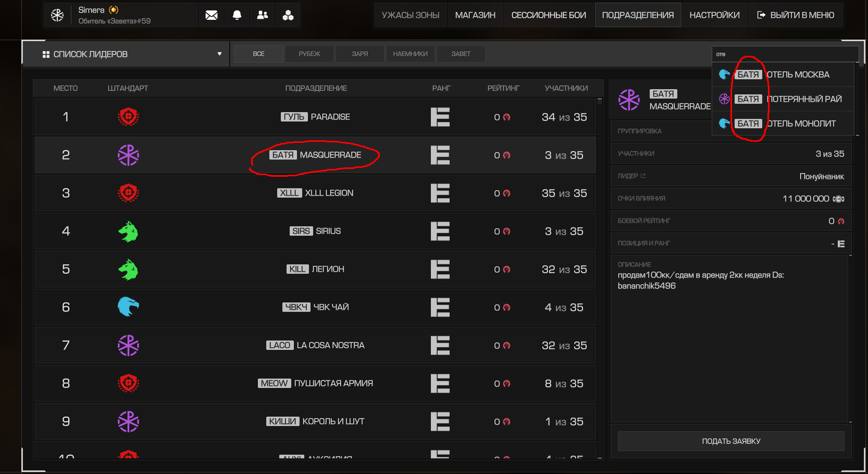Click the red banner emblem of Paradise
Screen dimensions: 868x474
pyautogui.click(x=128, y=117)
